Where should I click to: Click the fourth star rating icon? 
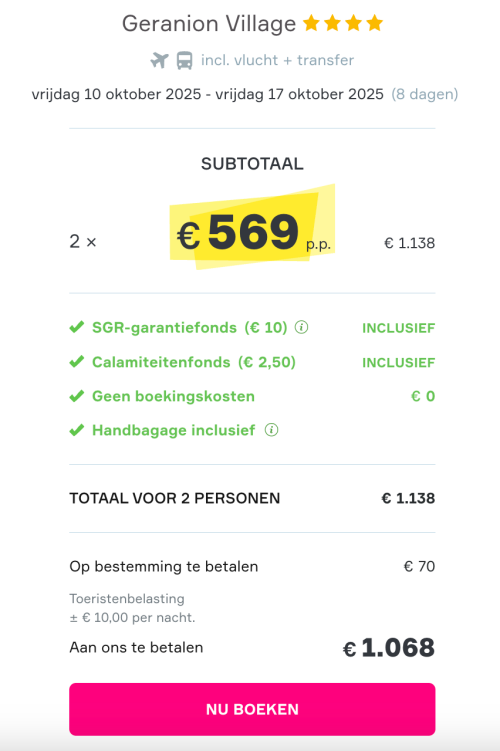(375, 23)
